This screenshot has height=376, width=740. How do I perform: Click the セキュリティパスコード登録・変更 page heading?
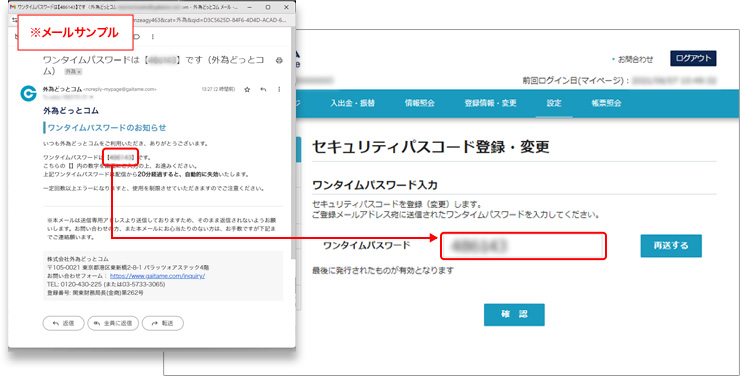431,147
